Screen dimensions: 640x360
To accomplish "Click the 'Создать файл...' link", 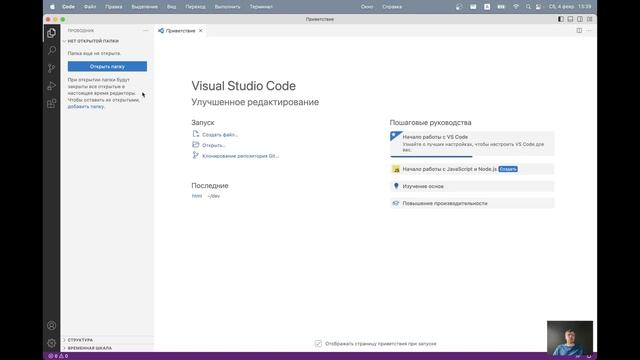I will pos(220,135).
